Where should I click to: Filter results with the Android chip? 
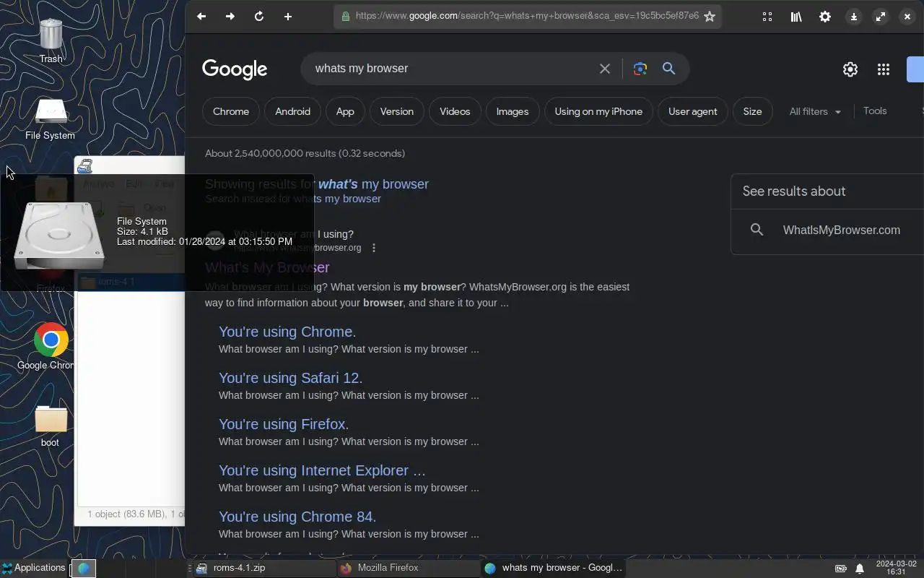tap(292, 111)
